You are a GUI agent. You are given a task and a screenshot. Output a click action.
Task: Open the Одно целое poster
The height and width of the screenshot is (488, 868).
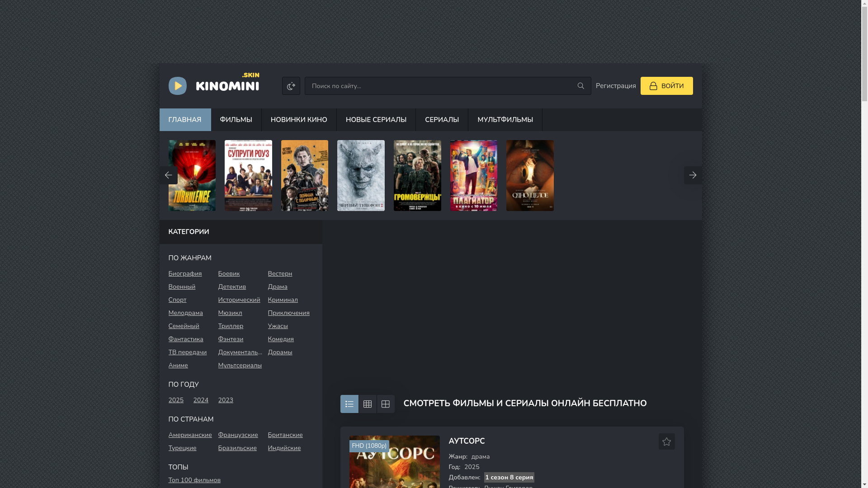point(530,175)
